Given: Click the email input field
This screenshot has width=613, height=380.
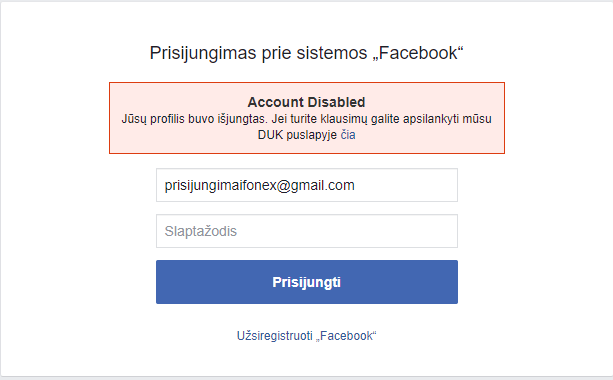Looking at the screenshot, I should coord(307,185).
